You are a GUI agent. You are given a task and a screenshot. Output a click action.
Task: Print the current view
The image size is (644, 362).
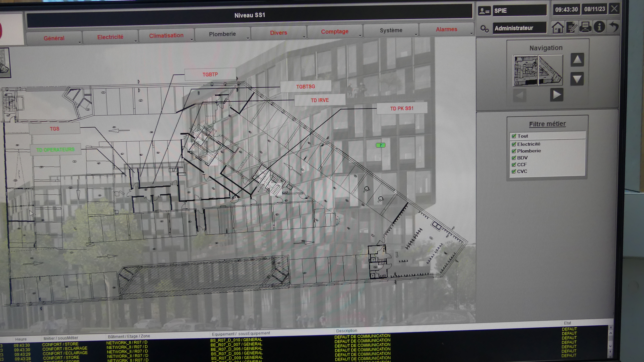click(585, 27)
